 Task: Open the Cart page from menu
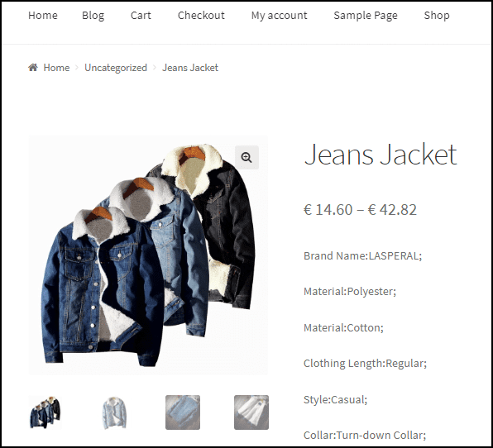[x=141, y=15]
